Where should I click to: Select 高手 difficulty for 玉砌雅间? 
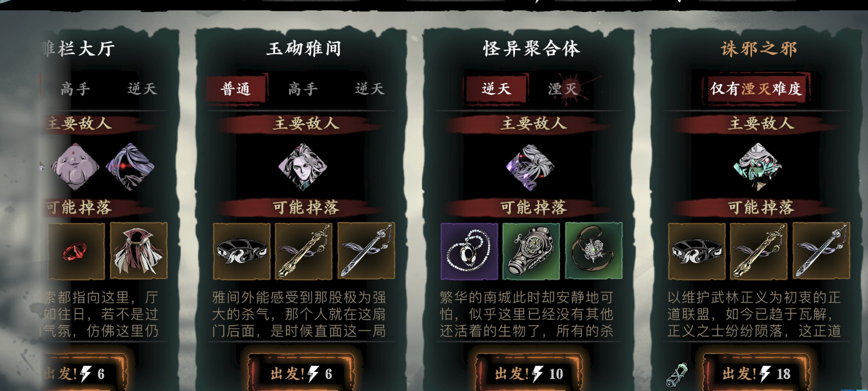point(303,88)
